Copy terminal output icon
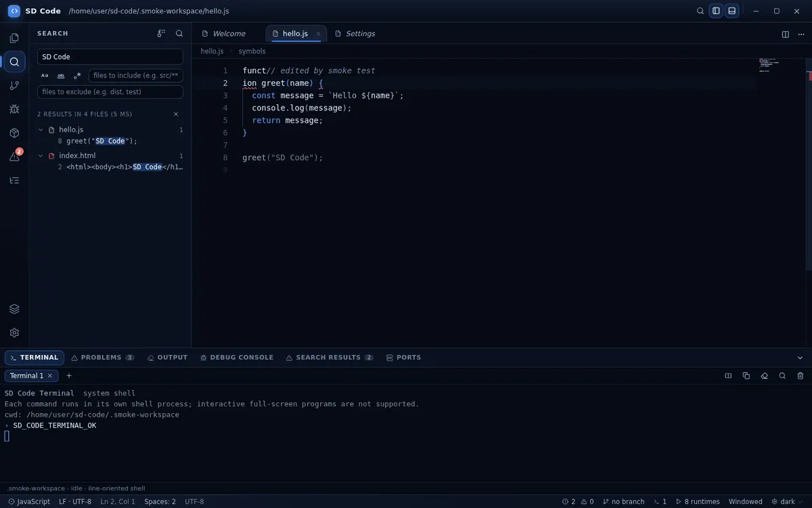The width and height of the screenshot is (812, 508). tap(746, 376)
